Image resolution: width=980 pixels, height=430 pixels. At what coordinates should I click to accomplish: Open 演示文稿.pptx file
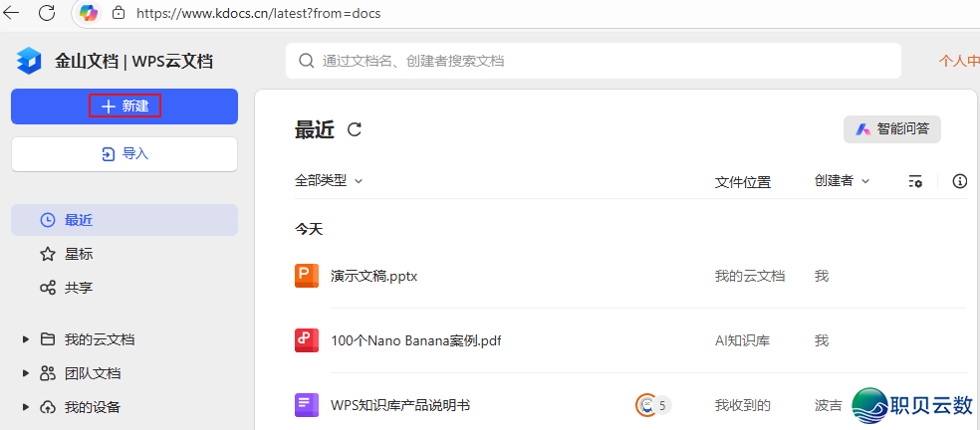(x=373, y=276)
